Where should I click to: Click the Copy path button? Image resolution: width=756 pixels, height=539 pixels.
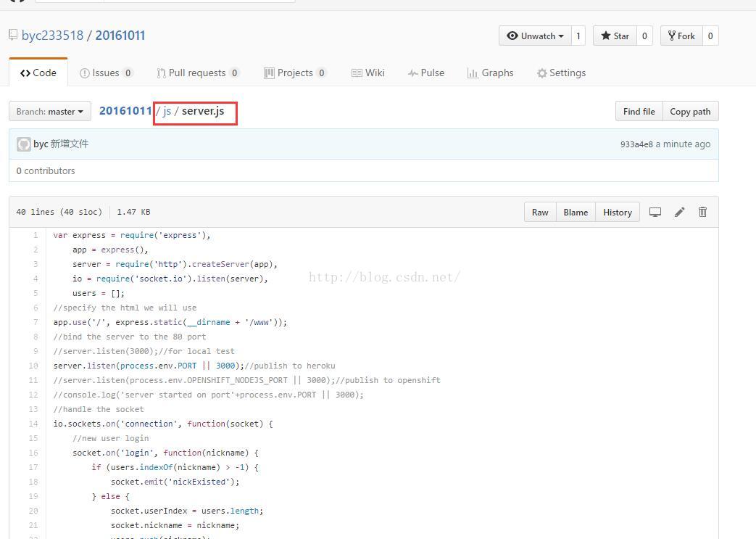[x=690, y=112]
